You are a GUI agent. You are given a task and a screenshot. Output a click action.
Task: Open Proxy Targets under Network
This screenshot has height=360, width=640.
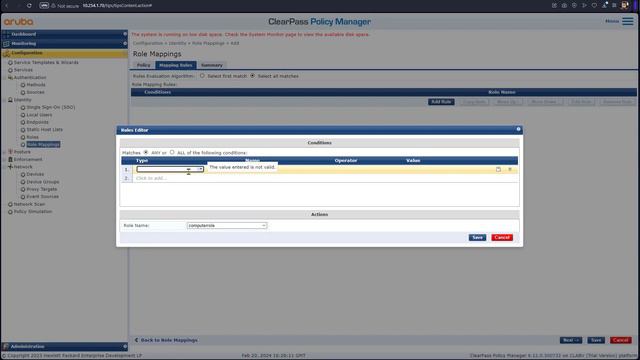pos(42,189)
